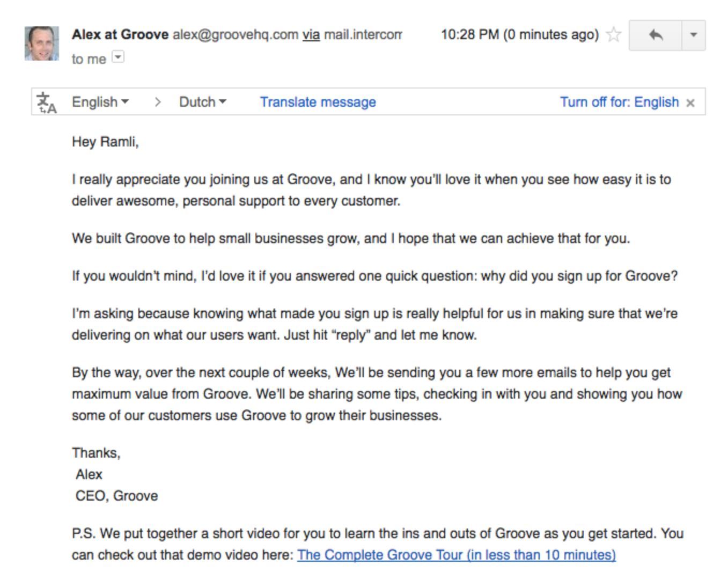The width and height of the screenshot is (728, 580).
Task: Dismiss the translation bar with the X
Action: click(690, 103)
